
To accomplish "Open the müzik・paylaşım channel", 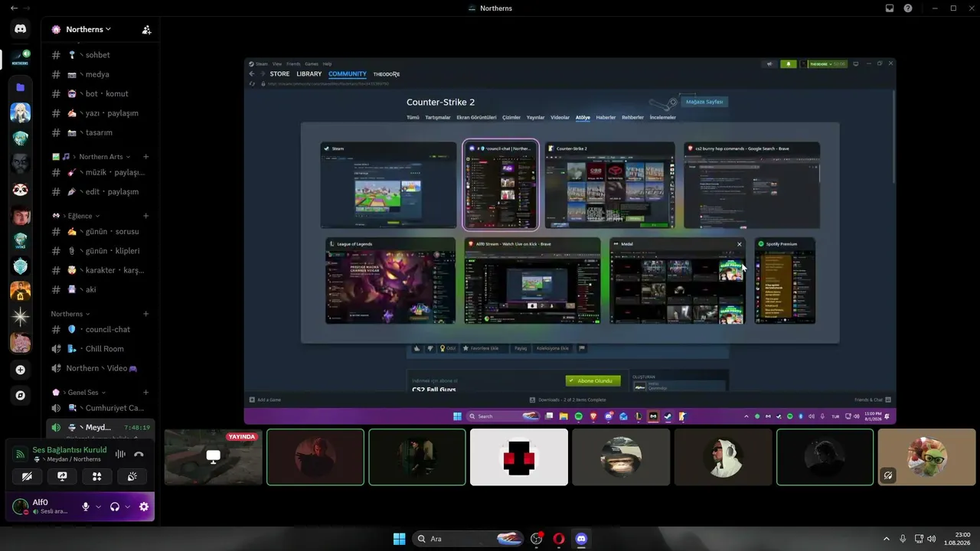I will (100, 172).
